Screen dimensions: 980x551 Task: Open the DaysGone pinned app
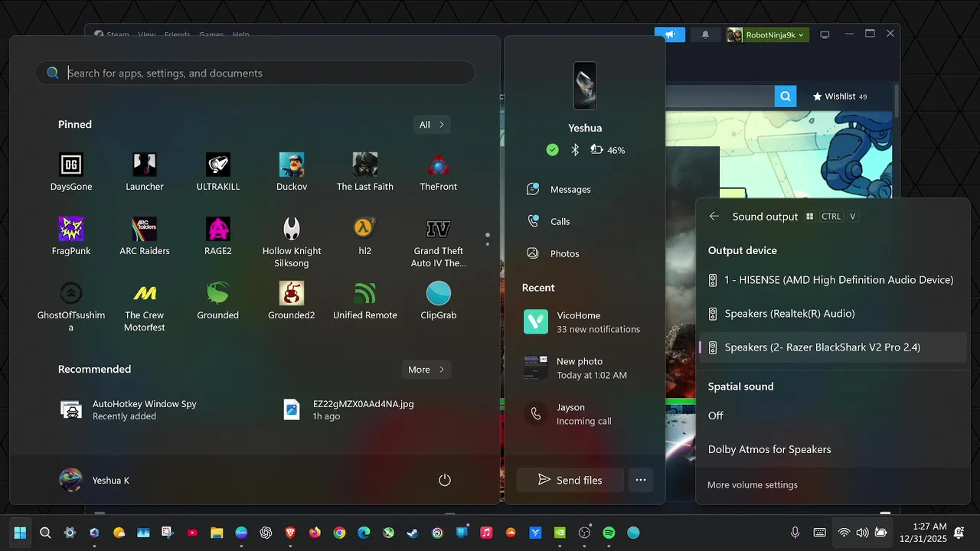[x=71, y=171]
